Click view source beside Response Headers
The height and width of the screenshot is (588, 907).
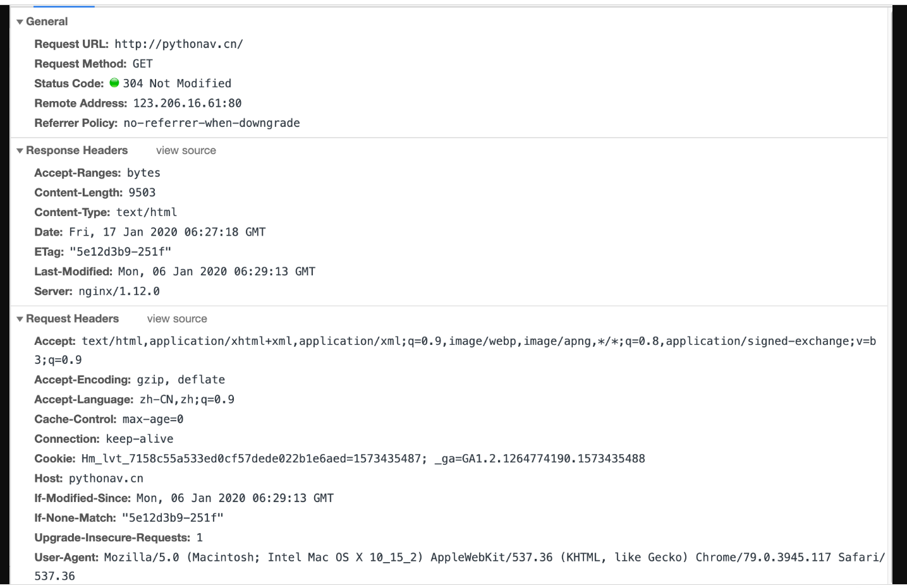[x=186, y=151]
